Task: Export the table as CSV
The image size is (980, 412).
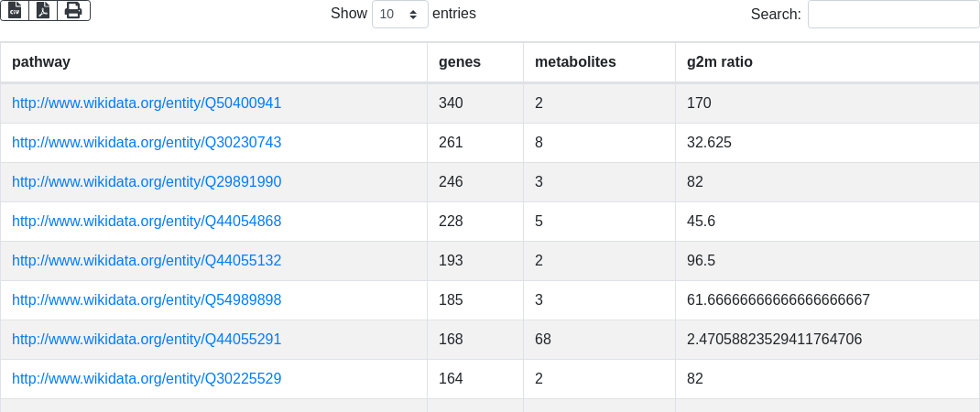Action: coord(15,10)
